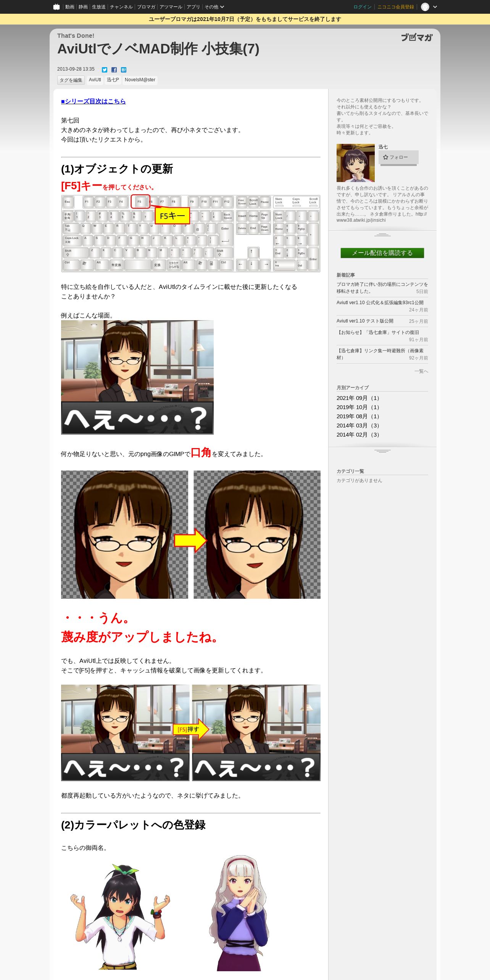Click the service end notice banner
Viewport: 490px width, 980px height.
245,19
